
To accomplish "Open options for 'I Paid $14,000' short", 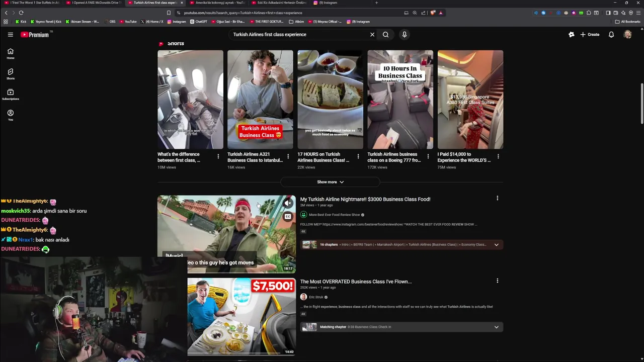I will click(x=498, y=156).
